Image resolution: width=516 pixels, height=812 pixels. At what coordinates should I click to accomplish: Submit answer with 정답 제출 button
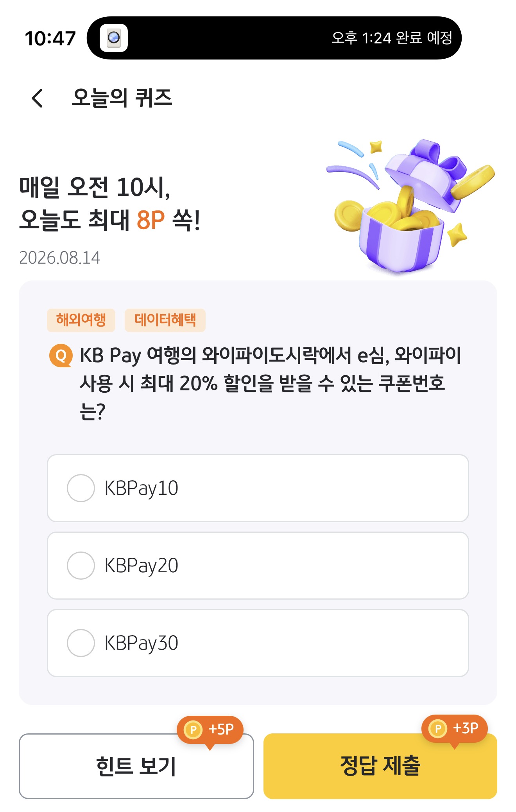pos(380,766)
